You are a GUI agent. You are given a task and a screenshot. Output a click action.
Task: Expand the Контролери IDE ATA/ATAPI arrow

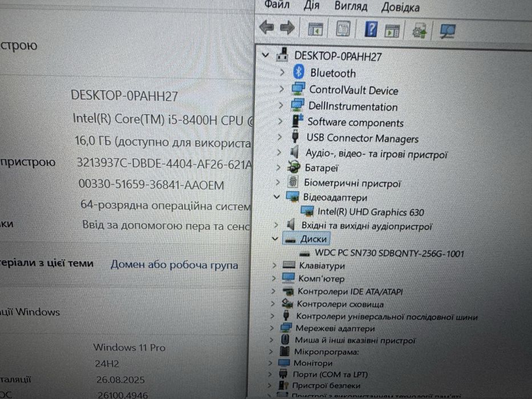pyautogui.click(x=273, y=291)
